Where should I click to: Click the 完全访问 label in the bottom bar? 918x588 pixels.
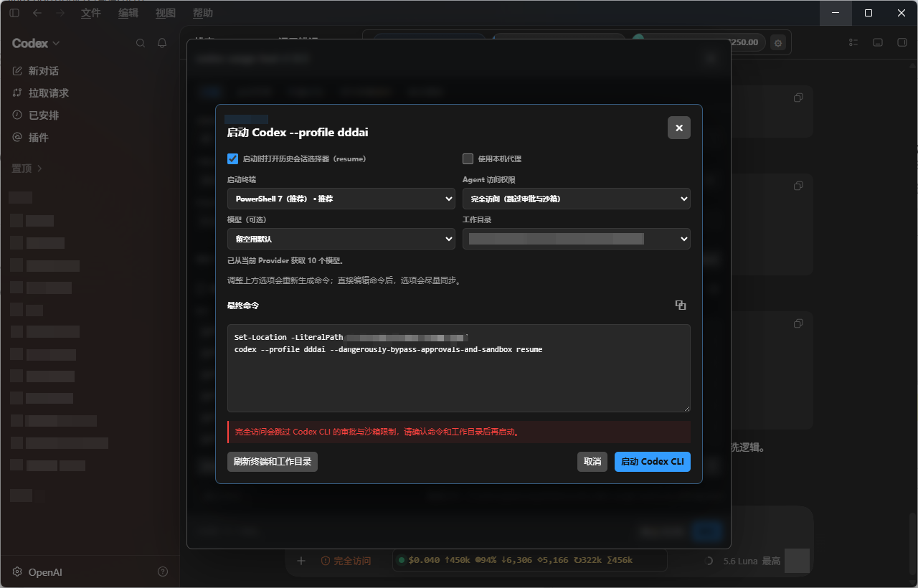352,561
